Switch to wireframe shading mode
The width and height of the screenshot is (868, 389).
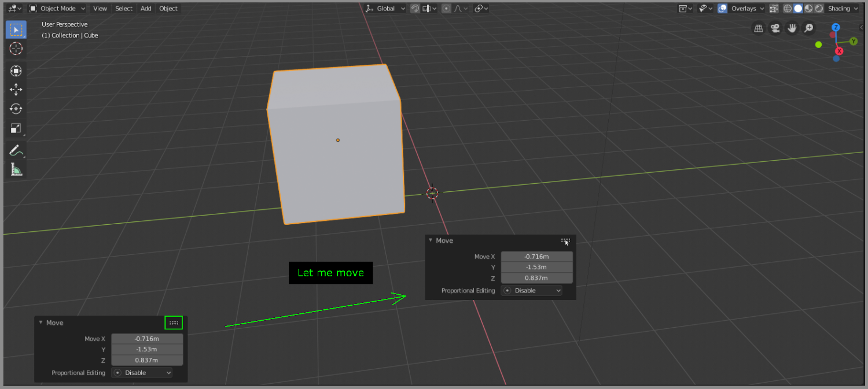(788, 9)
